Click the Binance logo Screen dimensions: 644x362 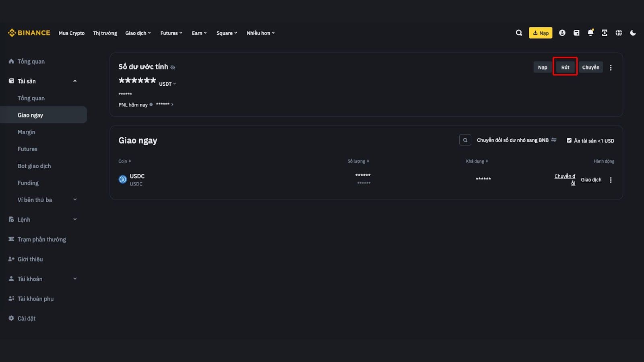(x=29, y=33)
